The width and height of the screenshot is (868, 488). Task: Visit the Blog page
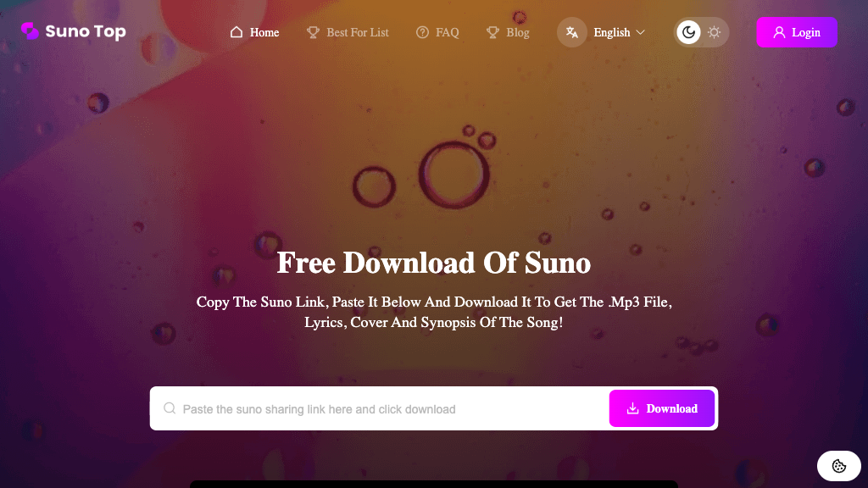click(509, 32)
